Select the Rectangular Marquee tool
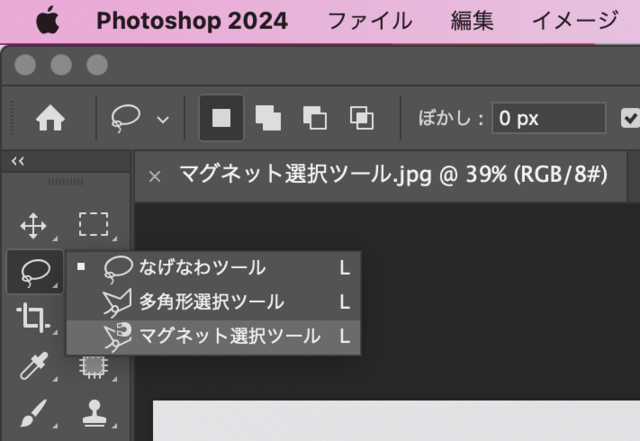This screenshot has width=640, height=441. (x=93, y=224)
